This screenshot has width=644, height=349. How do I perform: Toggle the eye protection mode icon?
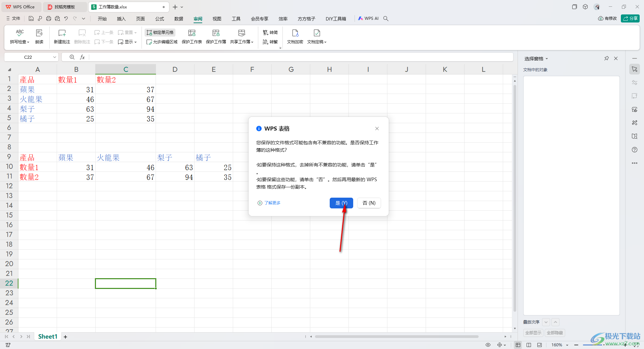point(488,345)
